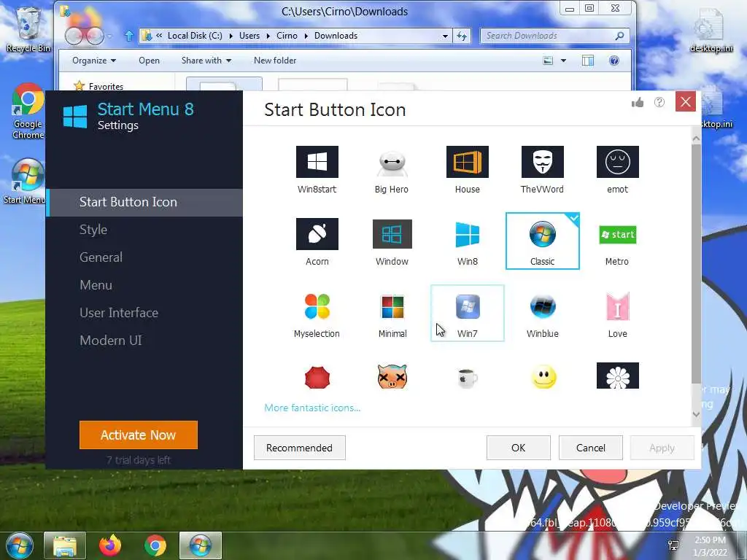Click Local Disk (C:) in address breadcrumb
The height and width of the screenshot is (560, 747).
195,36
